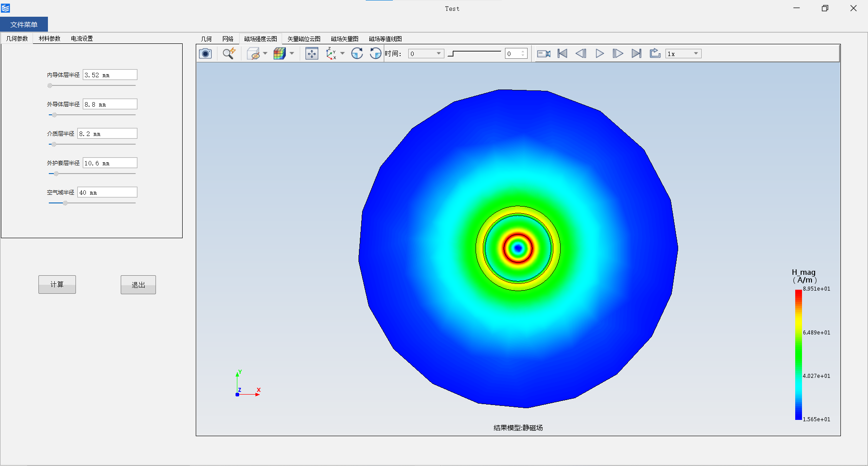This screenshot has height=466, width=868.
Task: Select the 磁场强度云图 tab
Action: tap(260, 39)
